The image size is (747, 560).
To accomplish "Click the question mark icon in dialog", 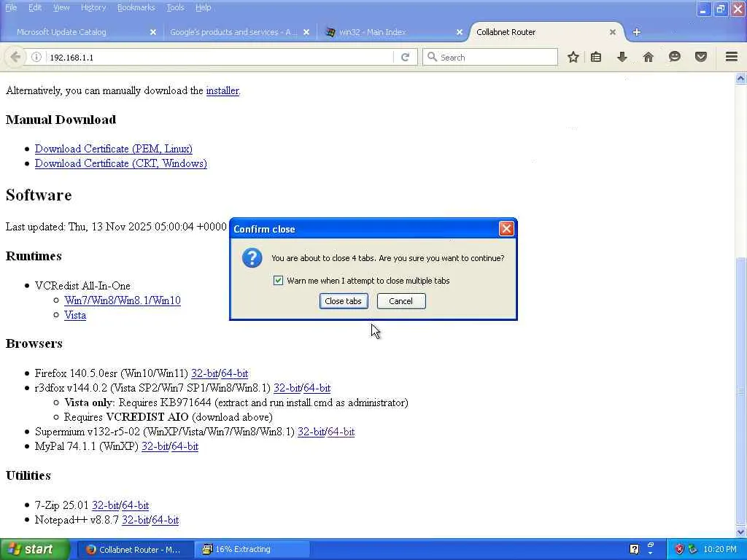I will (252, 258).
